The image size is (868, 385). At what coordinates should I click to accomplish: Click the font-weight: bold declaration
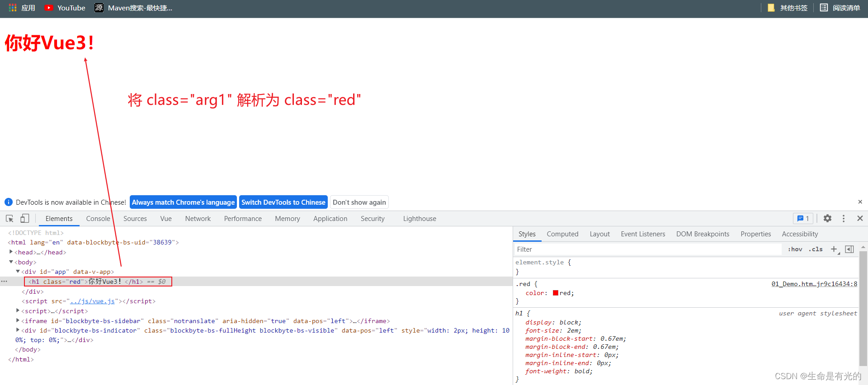(x=559, y=371)
